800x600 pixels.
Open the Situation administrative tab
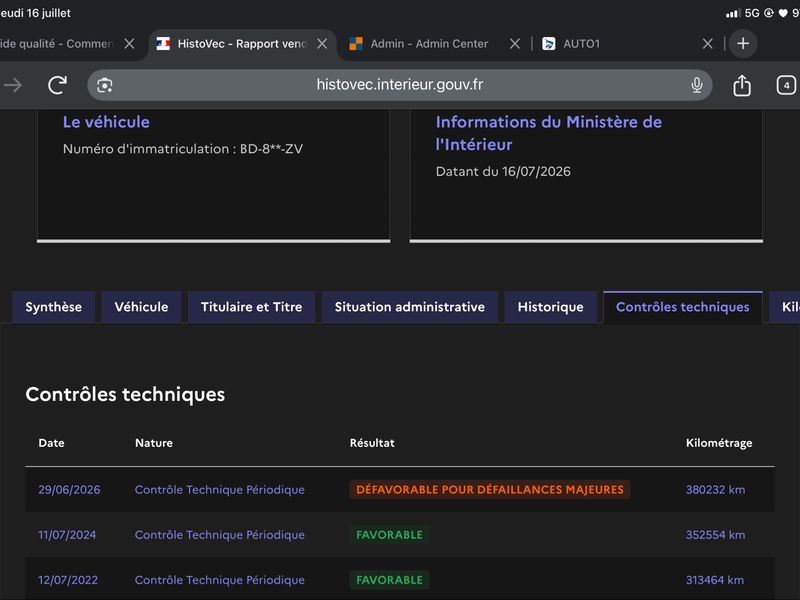(x=410, y=307)
